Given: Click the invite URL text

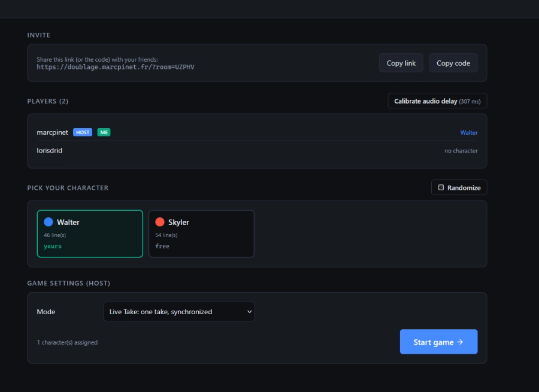Looking at the screenshot, I should click(116, 67).
